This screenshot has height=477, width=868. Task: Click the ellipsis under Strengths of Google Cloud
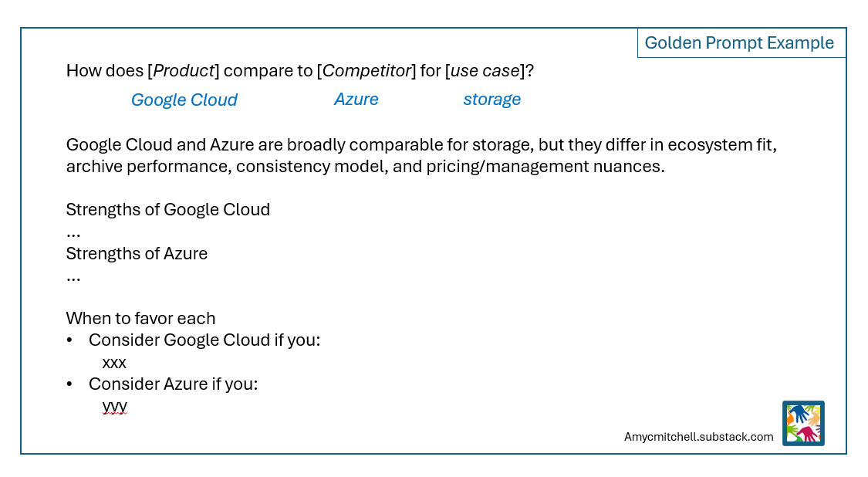point(73,232)
